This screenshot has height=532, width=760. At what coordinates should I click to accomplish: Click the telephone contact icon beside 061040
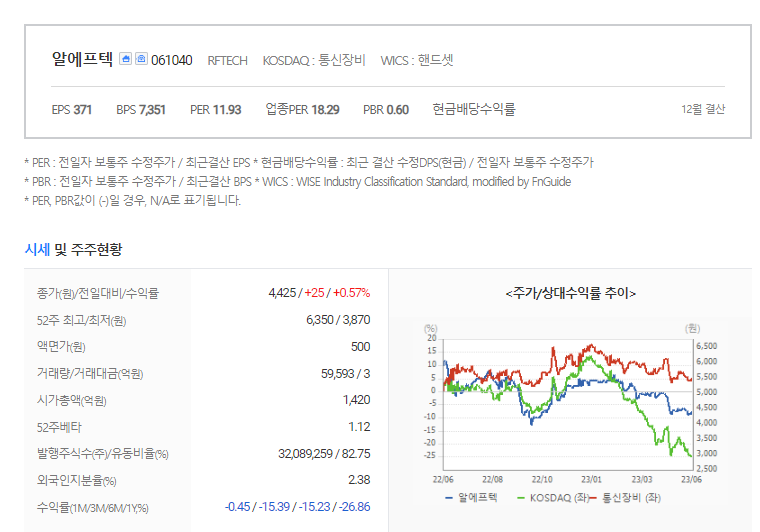(141, 59)
